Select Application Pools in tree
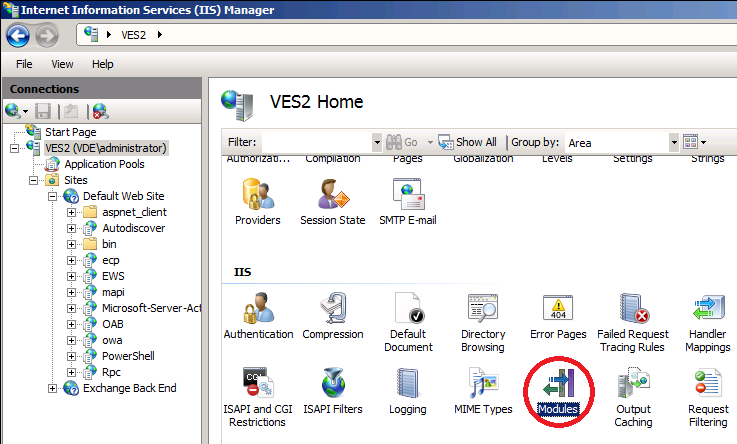Screen dimensions: 737x444 click(x=104, y=164)
